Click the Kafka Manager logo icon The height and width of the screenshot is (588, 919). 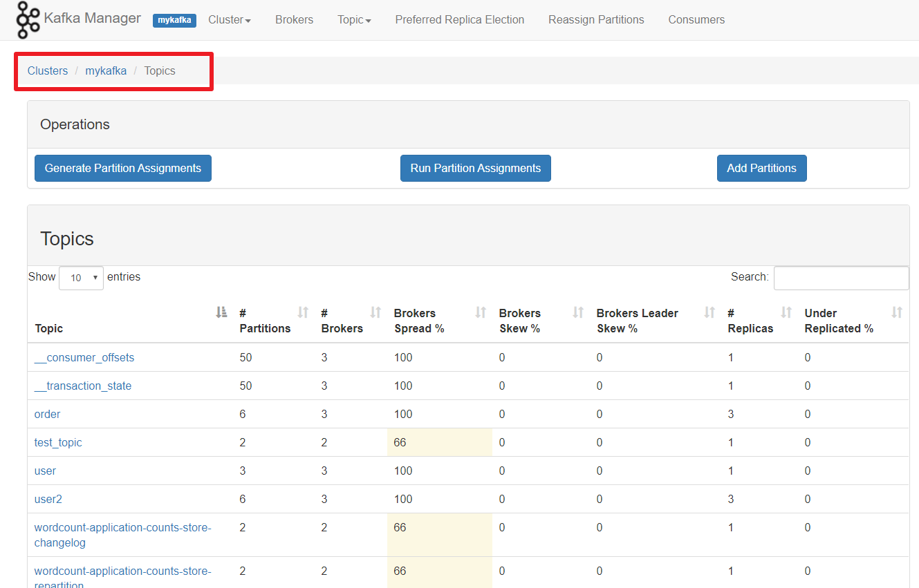pos(28,19)
